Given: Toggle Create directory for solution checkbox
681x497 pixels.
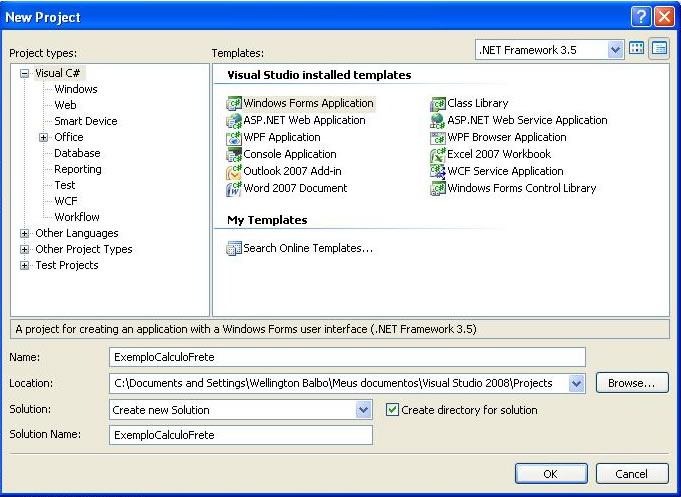Looking at the screenshot, I should tap(393, 410).
